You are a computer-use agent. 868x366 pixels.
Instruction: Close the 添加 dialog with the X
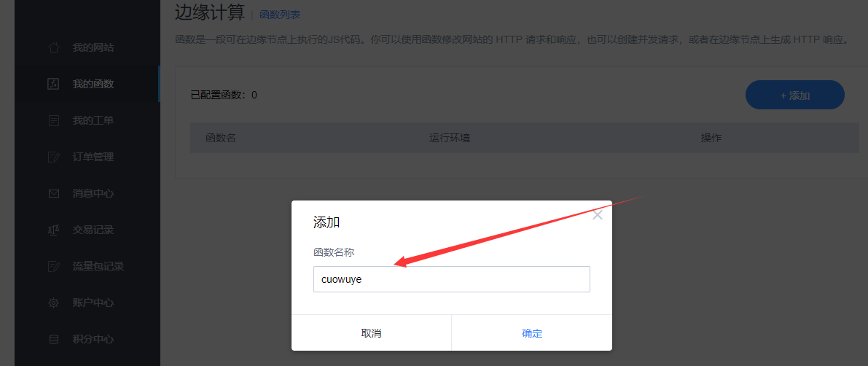click(598, 215)
